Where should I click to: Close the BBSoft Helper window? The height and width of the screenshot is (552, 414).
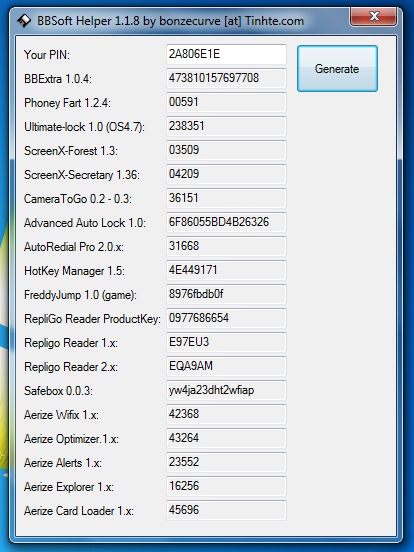374,16
